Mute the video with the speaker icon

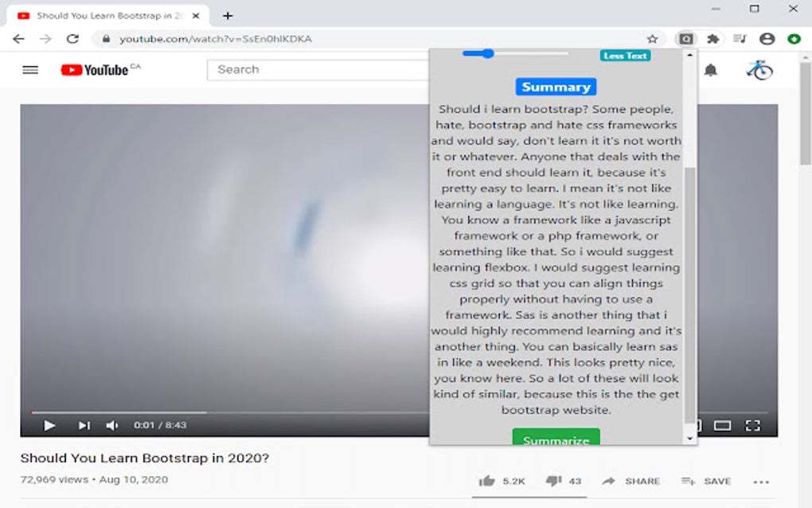[112, 425]
